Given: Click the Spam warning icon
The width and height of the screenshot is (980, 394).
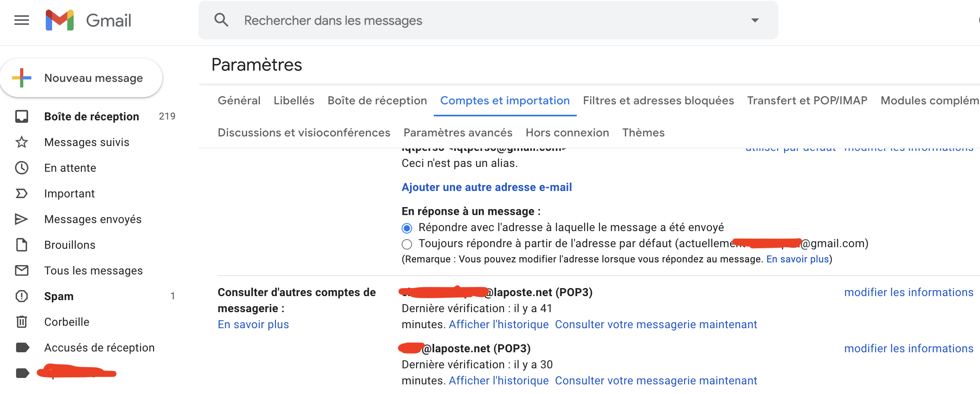Looking at the screenshot, I should 22,296.
